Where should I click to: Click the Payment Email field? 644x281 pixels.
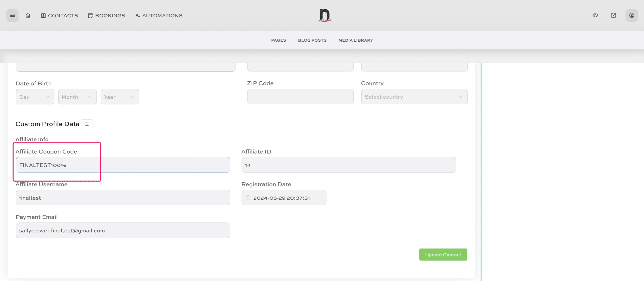tap(123, 230)
